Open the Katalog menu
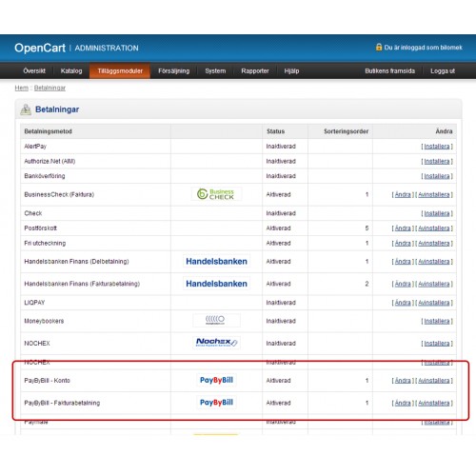This screenshot has height=476, width=476. click(x=71, y=71)
